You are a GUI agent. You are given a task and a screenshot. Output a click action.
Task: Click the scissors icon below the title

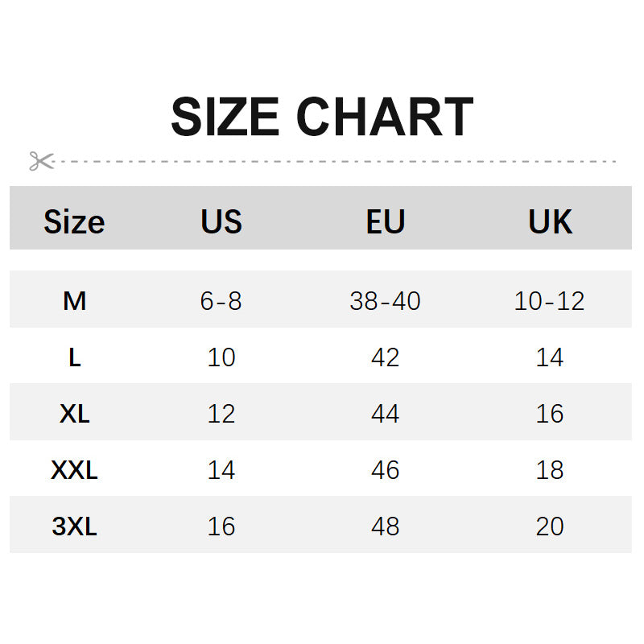pyautogui.click(x=41, y=161)
